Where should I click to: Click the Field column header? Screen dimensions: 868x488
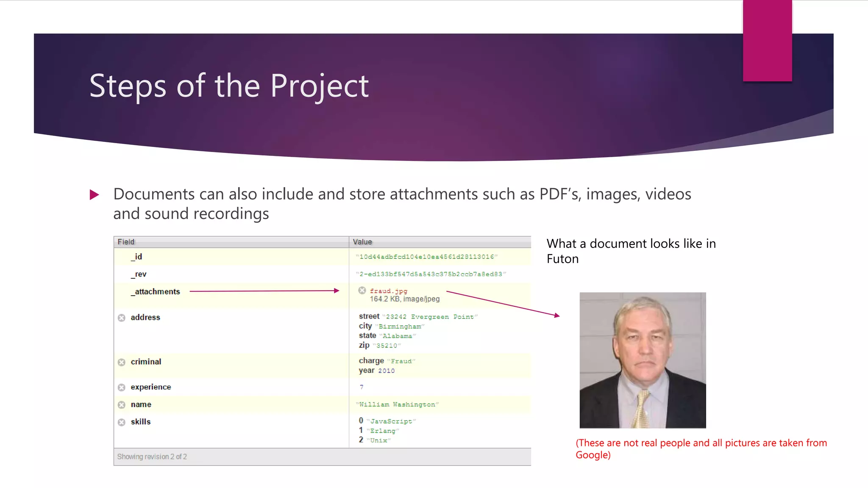click(x=231, y=242)
